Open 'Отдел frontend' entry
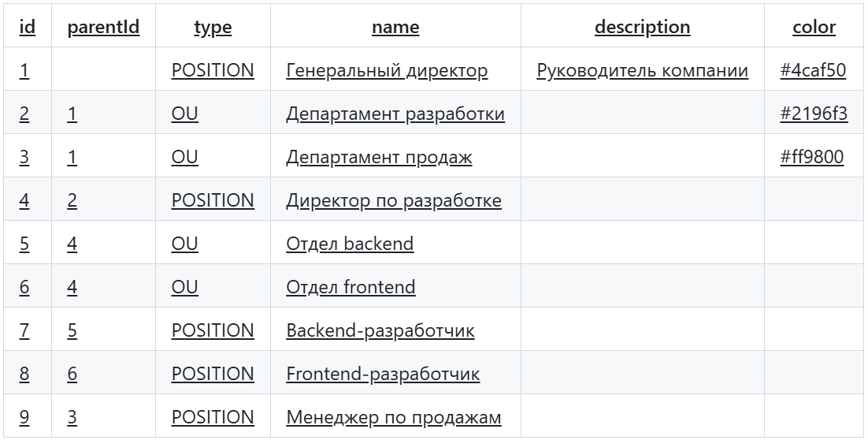Viewport: 868px width, 440px height. (x=351, y=288)
